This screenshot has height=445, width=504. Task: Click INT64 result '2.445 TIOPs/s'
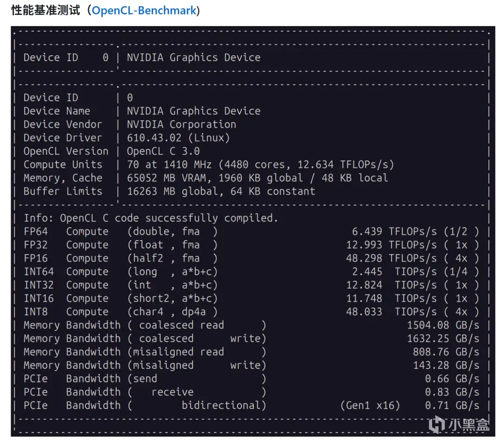394,271
